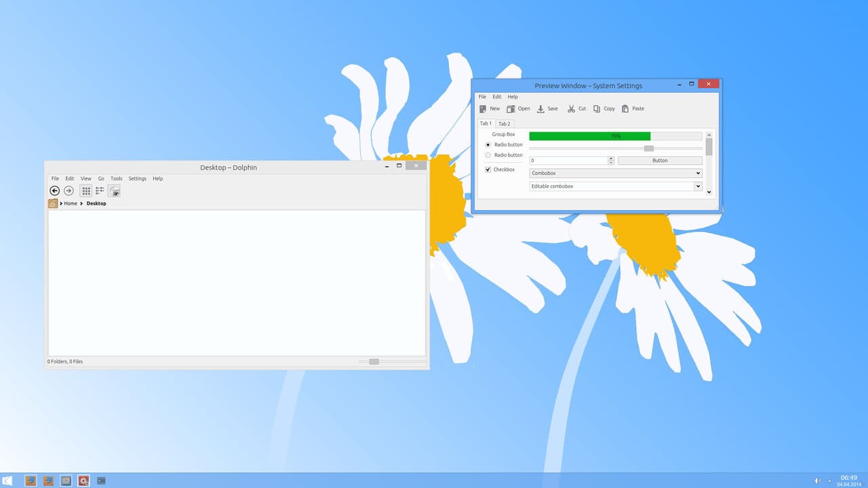Switch Dolphin to details list view
Viewport: 868px width, 488px height.
pos(100,191)
